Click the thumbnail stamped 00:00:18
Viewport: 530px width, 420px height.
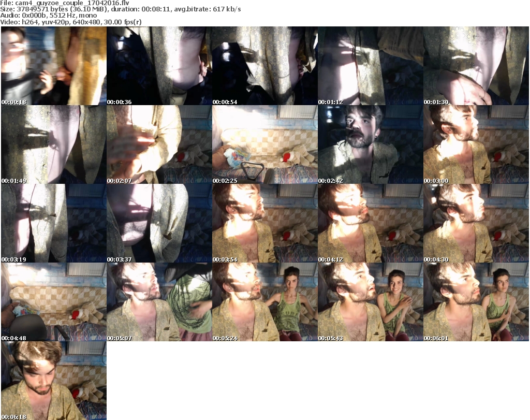[x=54, y=66]
